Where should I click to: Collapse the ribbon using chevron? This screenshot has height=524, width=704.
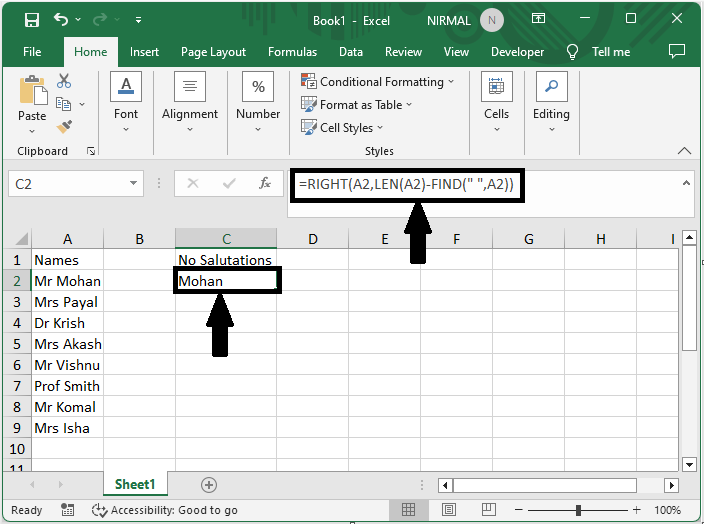pos(685,151)
